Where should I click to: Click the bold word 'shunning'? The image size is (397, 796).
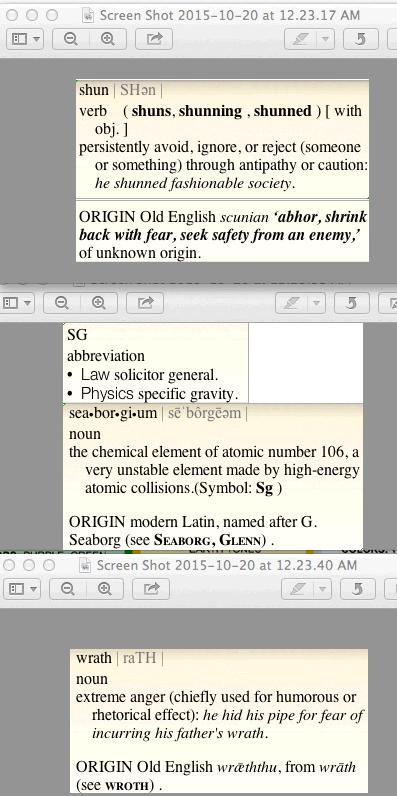click(x=210, y=111)
